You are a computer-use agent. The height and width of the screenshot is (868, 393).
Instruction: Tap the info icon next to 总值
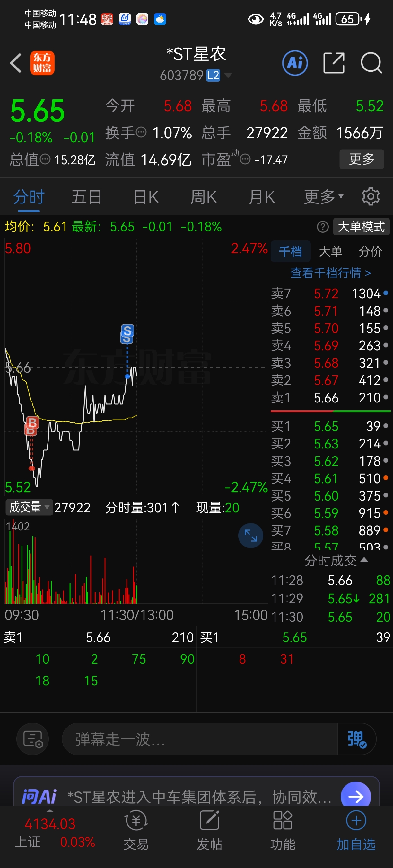tap(45, 159)
